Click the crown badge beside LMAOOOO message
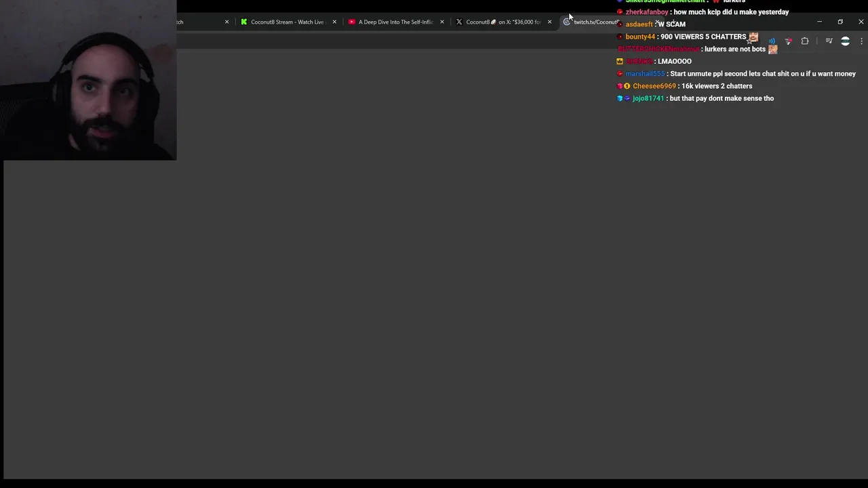Viewport: 868px width, 488px height. tap(620, 61)
